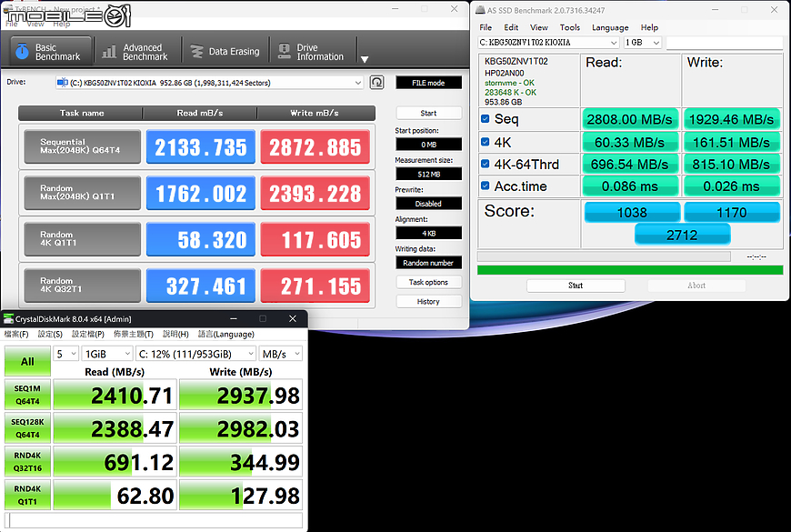Open the 1 GB test size dropdown

pyautogui.click(x=642, y=43)
